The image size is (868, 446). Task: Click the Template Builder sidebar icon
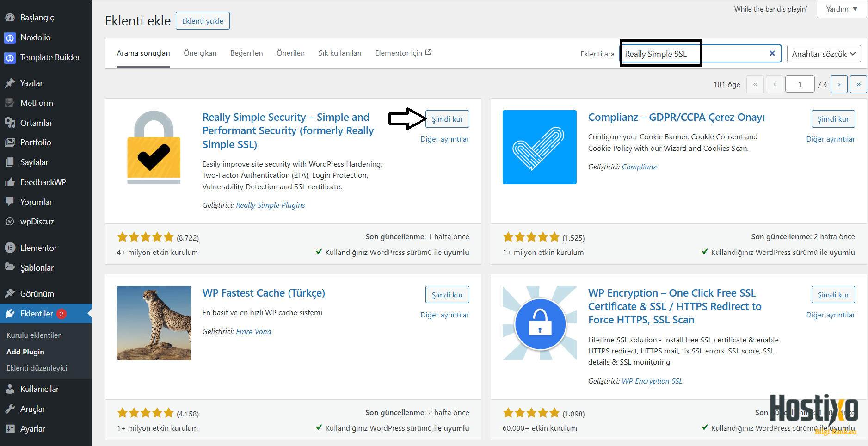click(x=10, y=57)
